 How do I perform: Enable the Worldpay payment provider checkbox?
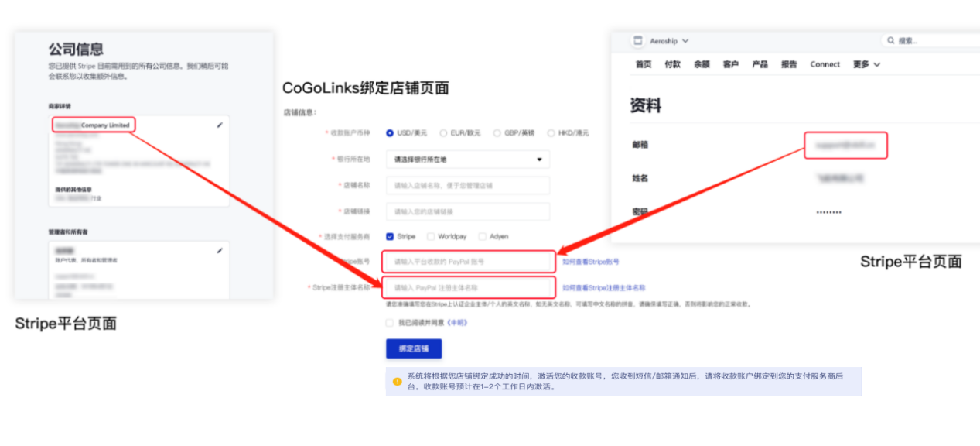[430, 236]
